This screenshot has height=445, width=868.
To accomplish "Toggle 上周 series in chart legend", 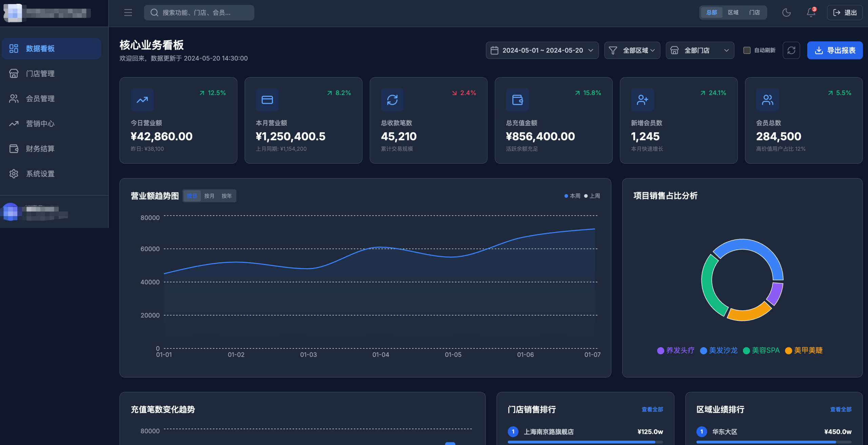I will pos(592,196).
